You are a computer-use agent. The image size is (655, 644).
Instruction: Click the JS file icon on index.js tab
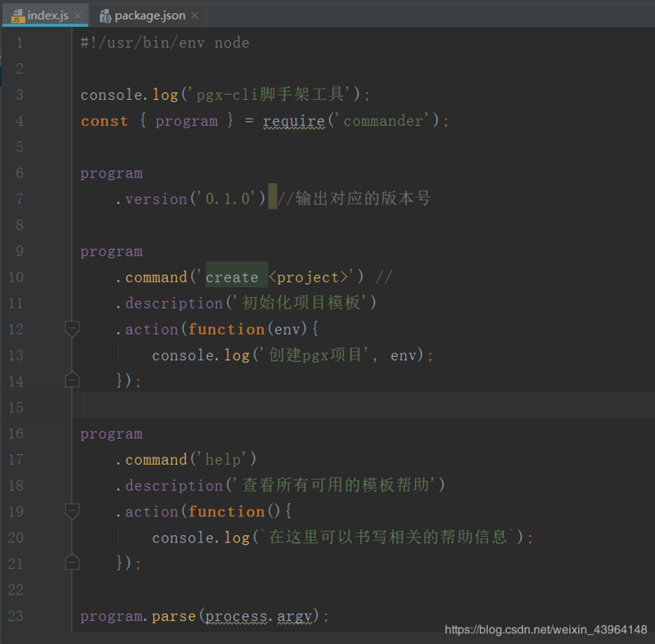(18, 16)
